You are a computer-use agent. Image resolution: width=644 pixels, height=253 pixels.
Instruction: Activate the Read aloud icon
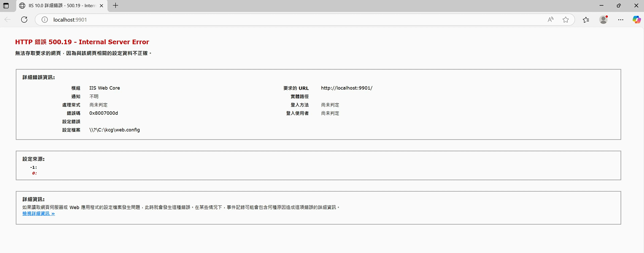(x=550, y=20)
